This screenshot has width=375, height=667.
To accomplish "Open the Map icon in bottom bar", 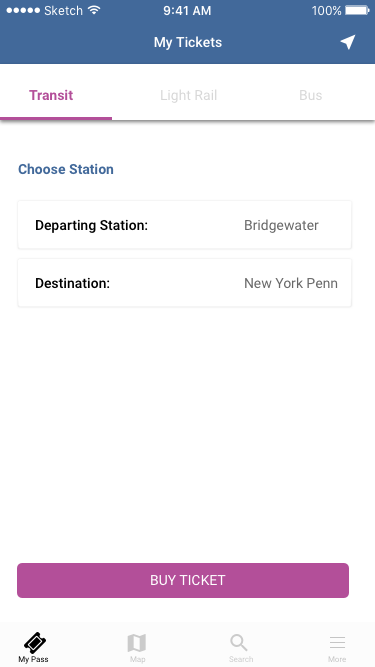I will coord(137,643).
